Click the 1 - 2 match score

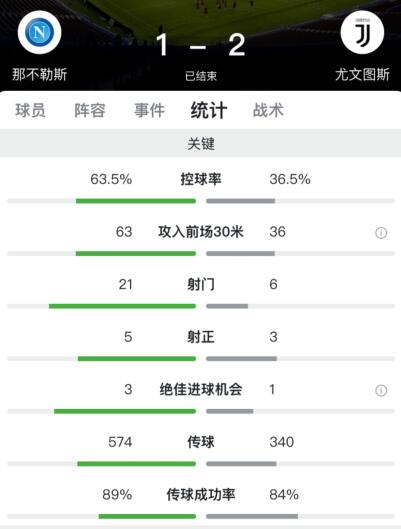pos(200,45)
